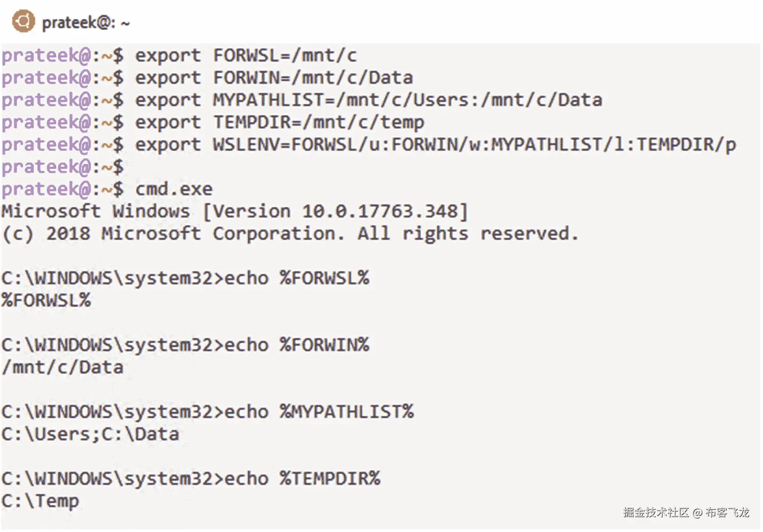Click the "cmd.exe" command text
763x532 pixels.
[174, 190]
